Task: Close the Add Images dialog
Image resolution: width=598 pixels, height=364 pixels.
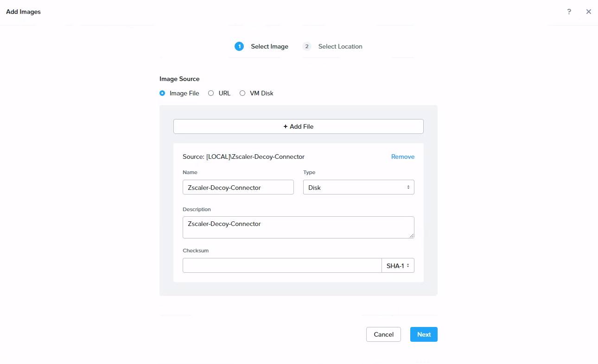Action: point(588,11)
